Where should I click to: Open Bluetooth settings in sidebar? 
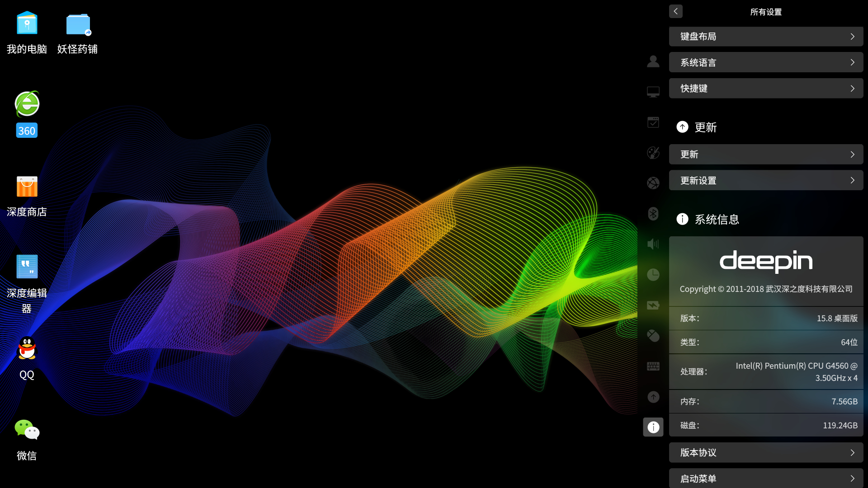[653, 213]
